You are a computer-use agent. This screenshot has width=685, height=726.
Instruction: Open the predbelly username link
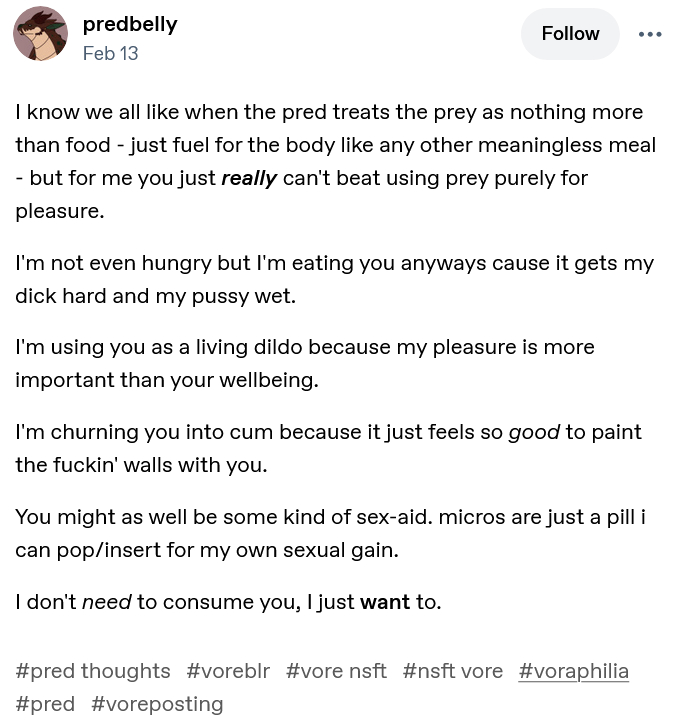130,24
